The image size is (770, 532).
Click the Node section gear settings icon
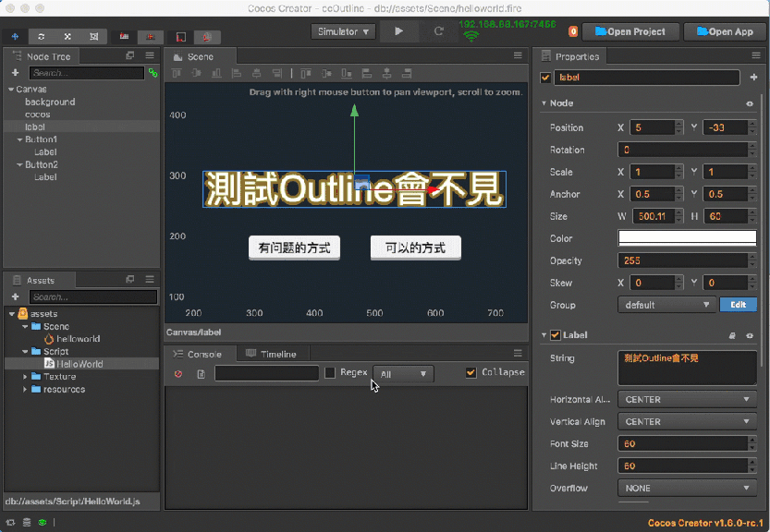tap(750, 103)
